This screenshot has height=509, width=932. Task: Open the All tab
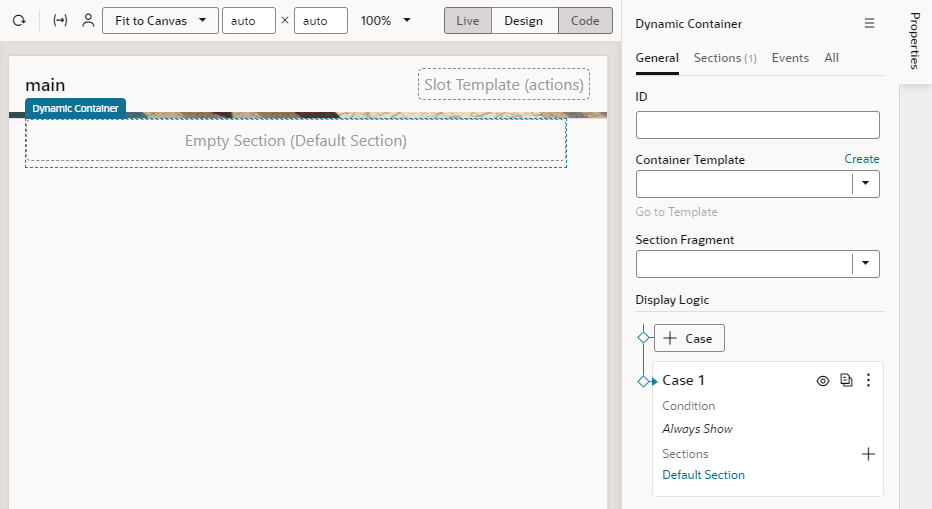click(831, 58)
